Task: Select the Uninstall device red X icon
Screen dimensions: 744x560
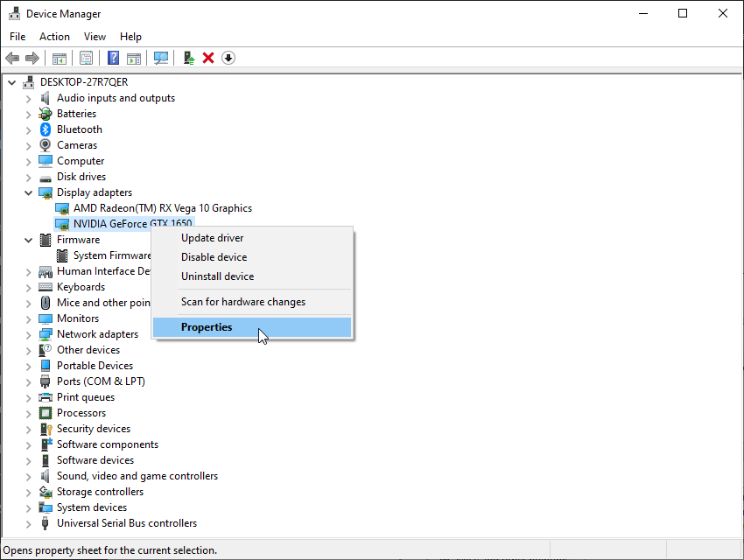Action: [x=208, y=58]
